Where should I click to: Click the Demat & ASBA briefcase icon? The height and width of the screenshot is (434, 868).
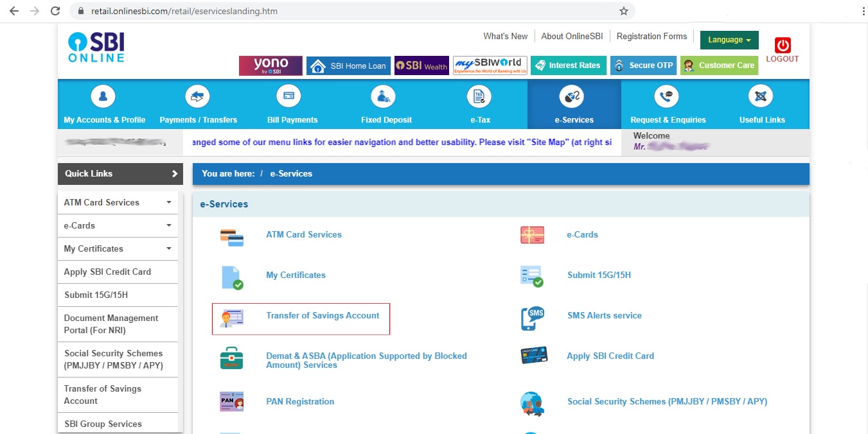[x=231, y=359]
